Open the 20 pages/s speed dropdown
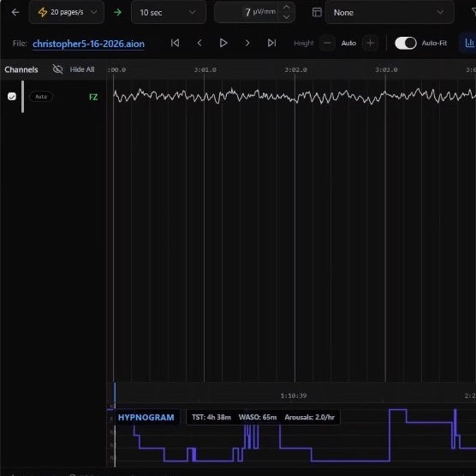 (67, 12)
